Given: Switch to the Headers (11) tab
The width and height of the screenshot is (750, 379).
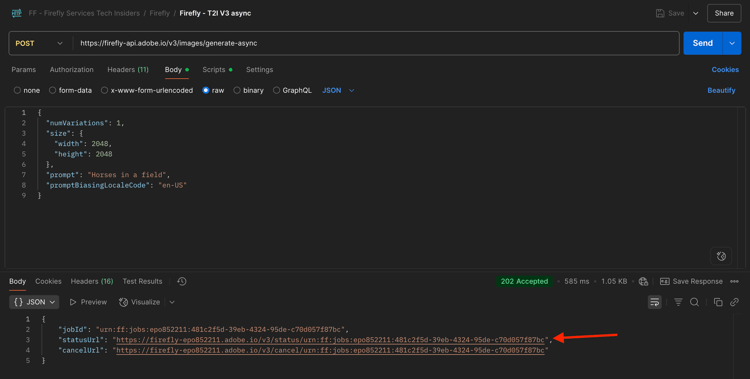Looking at the screenshot, I should 128,70.
